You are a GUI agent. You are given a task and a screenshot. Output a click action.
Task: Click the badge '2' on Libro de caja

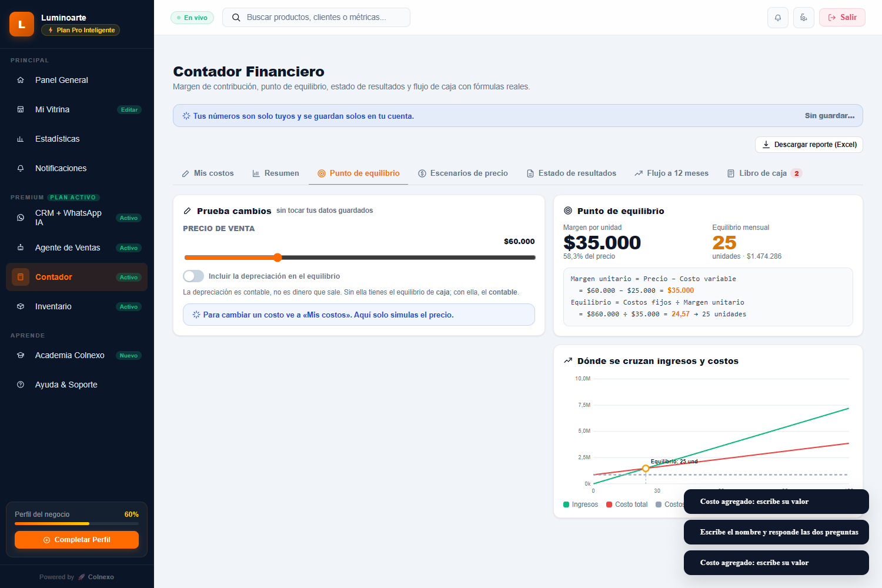[x=797, y=173]
